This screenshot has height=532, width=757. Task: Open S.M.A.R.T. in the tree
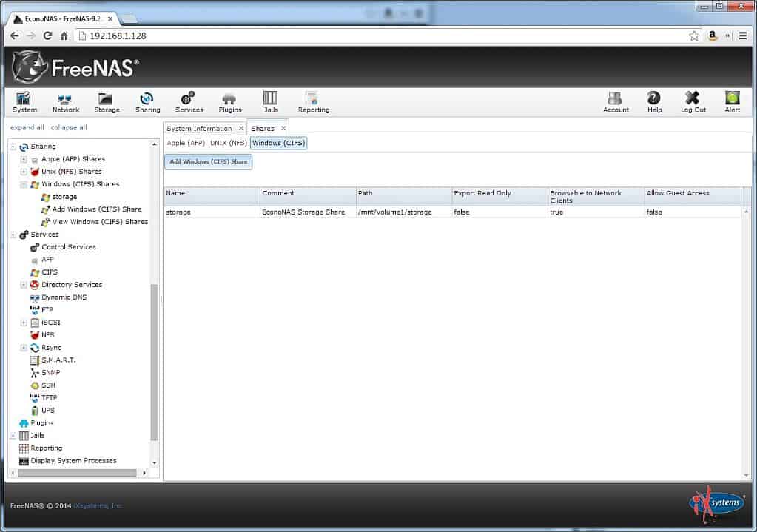click(x=53, y=360)
